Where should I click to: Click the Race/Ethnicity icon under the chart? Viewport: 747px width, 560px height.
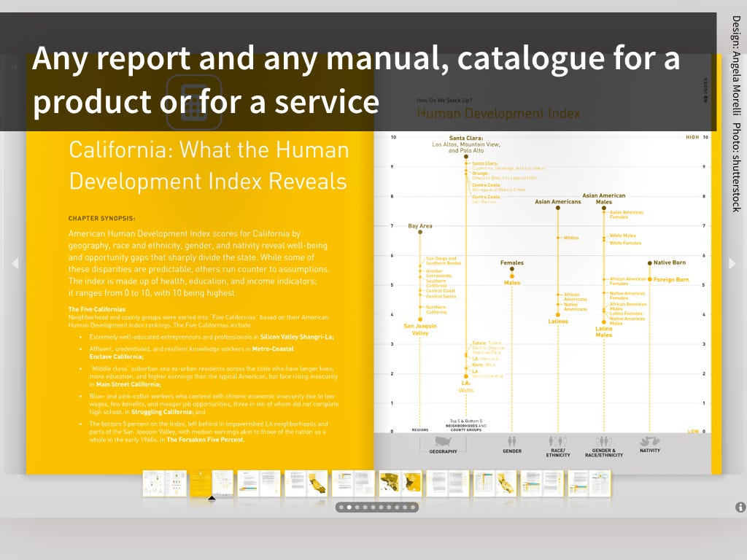point(558,441)
